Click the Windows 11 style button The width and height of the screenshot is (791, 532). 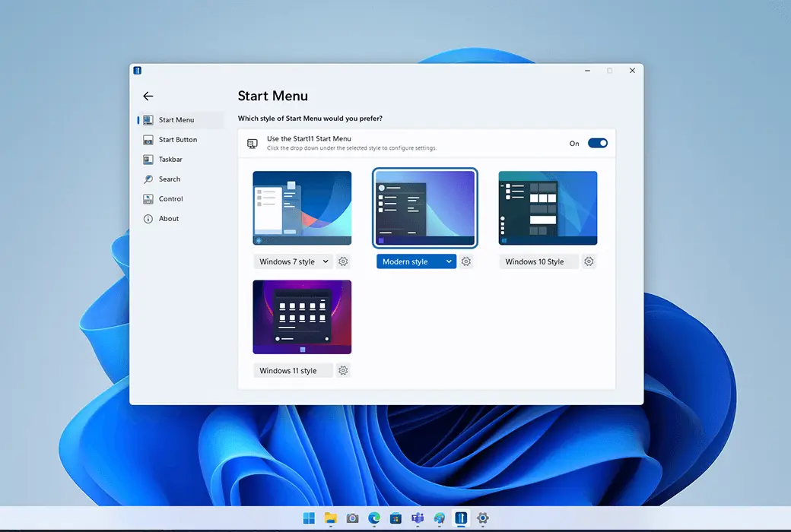pyautogui.click(x=293, y=370)
